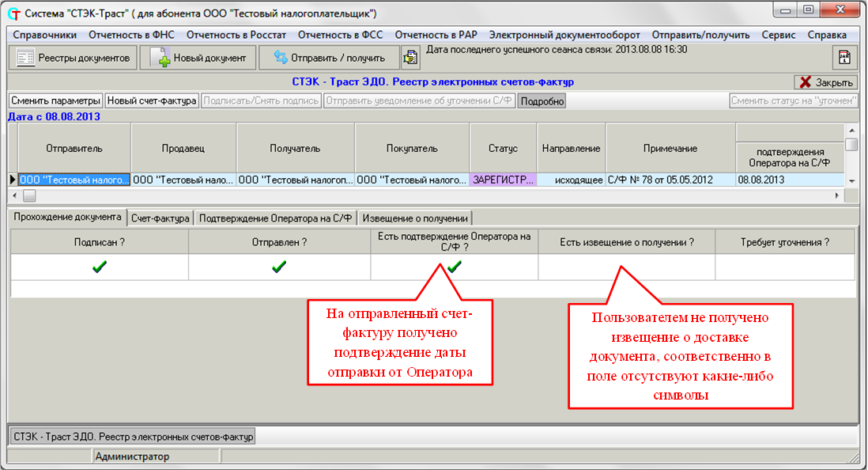Select the 08.08.2013 date cell

click(x=790, y=180)
